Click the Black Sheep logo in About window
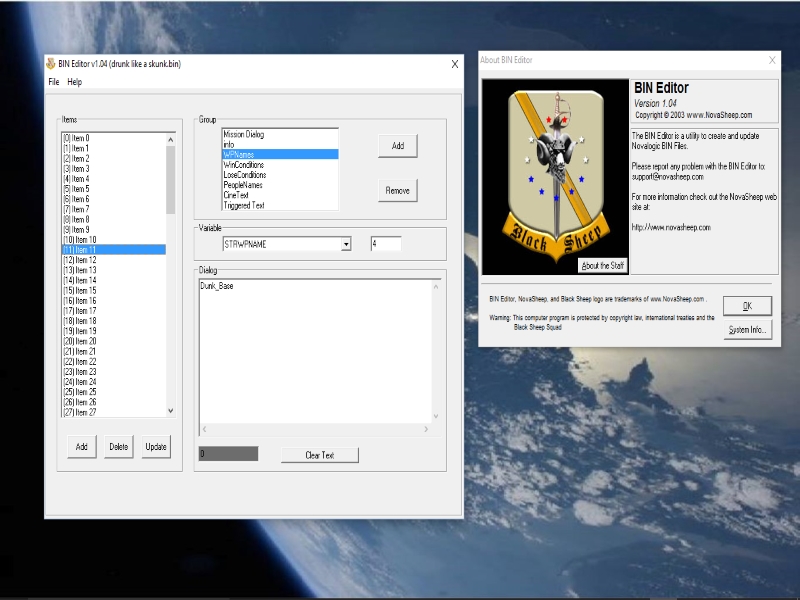The width and height of the screenshot is (800, 600). click(x=555, y=177)
